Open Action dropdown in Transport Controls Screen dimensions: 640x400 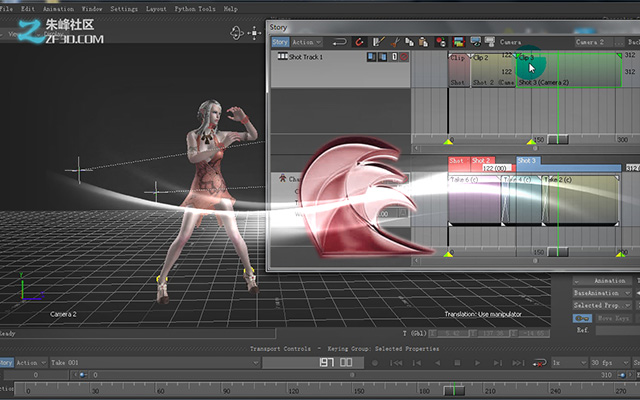30,362
